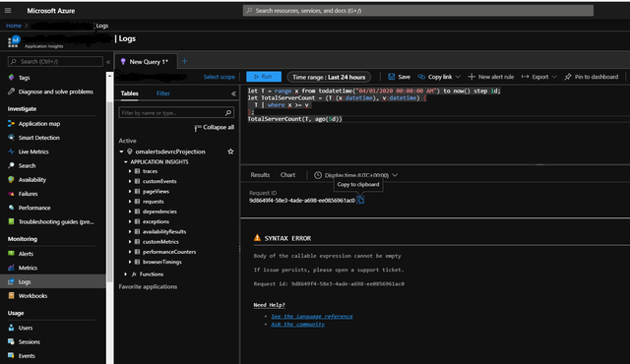Viewport: 630px width, 364px height.
Task: Open Availability
Action: (32, 180)
